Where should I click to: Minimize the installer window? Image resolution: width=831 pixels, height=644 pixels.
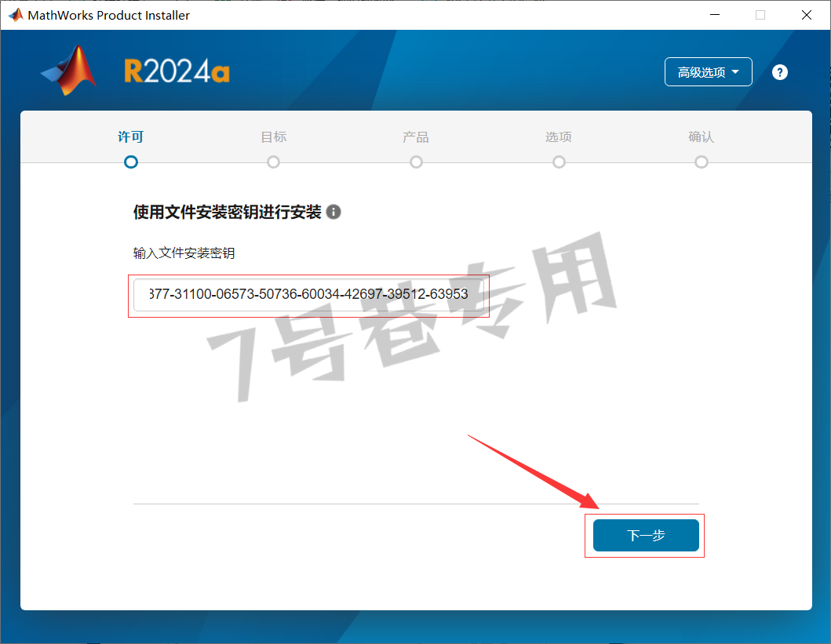715,15
